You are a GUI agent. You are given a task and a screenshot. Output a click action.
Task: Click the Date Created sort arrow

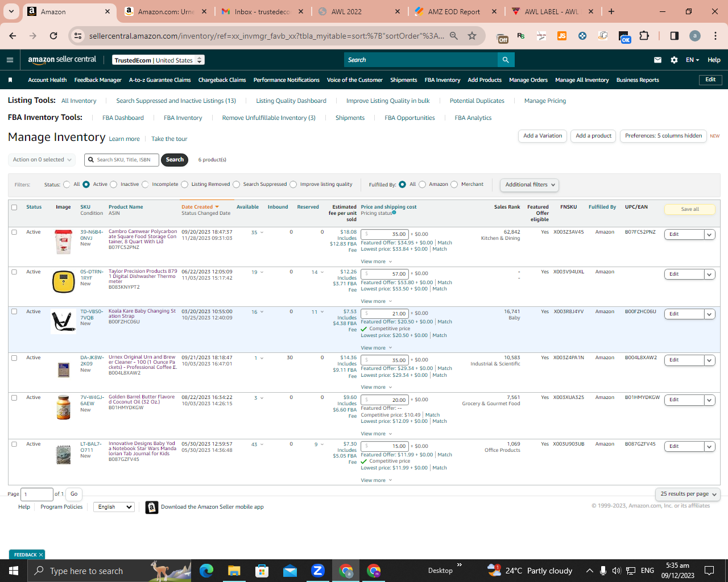217,207
